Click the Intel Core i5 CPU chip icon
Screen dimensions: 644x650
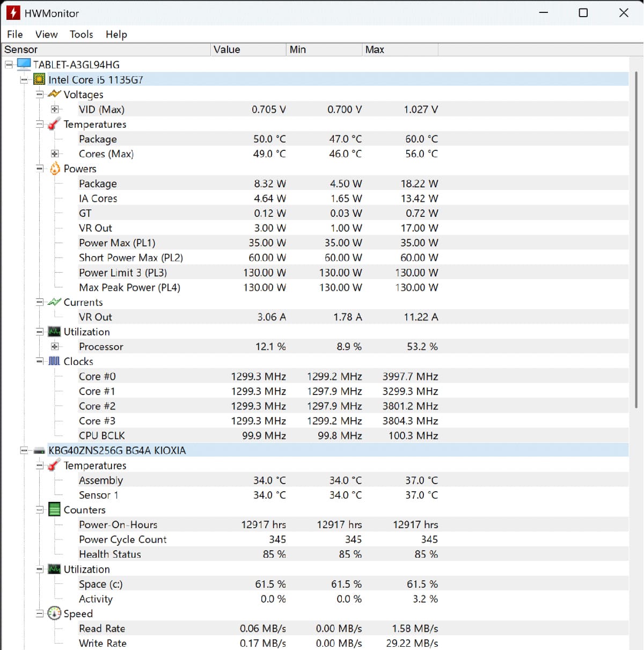[x=39, y=79]
